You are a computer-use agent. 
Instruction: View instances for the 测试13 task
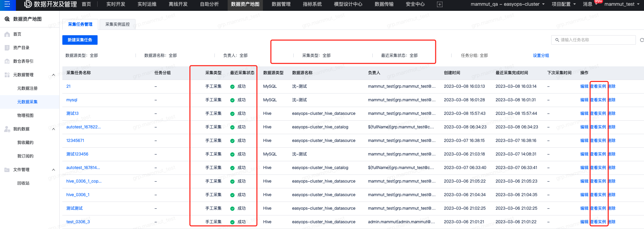(598, 113)
